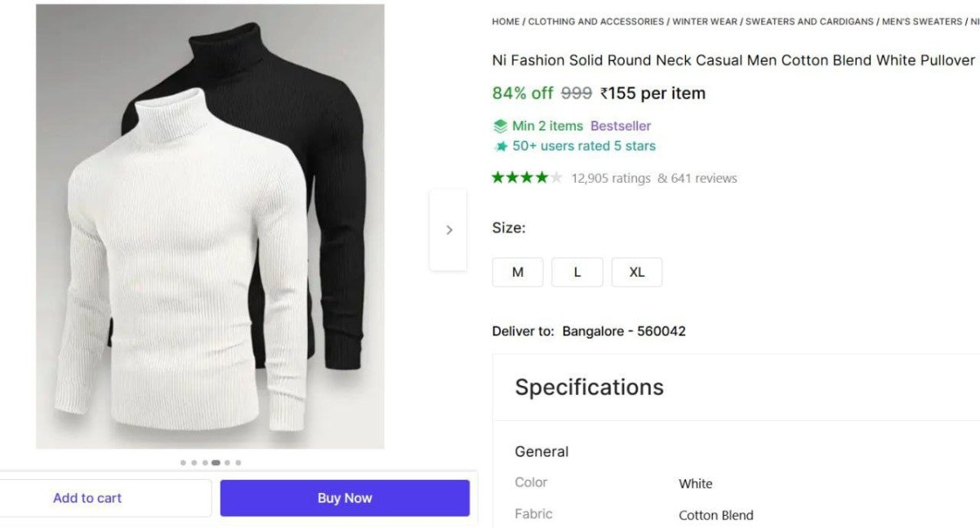Click the next image arrow
This screenshot has width=980, height=528.
(448, 230)
